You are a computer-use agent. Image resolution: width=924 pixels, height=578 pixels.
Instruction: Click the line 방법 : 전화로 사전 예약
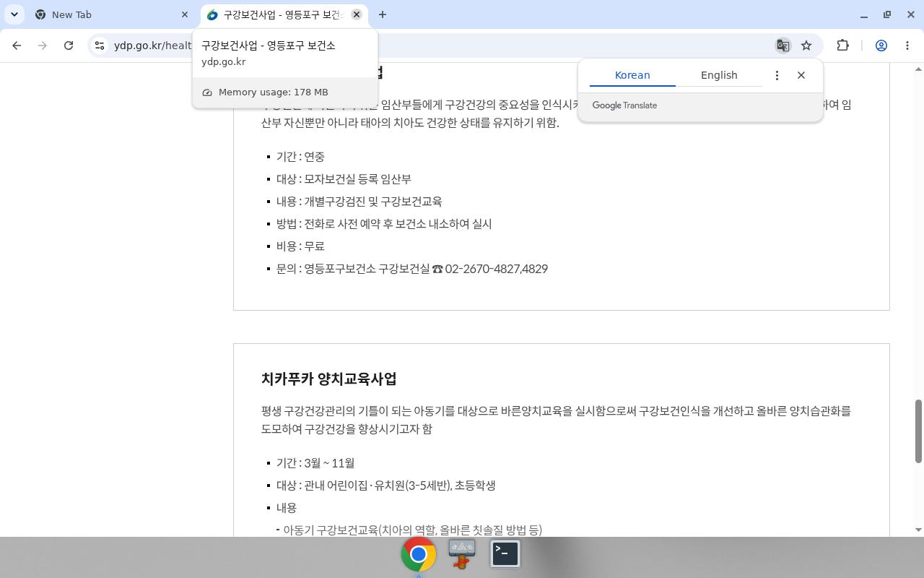pos(384,224)
